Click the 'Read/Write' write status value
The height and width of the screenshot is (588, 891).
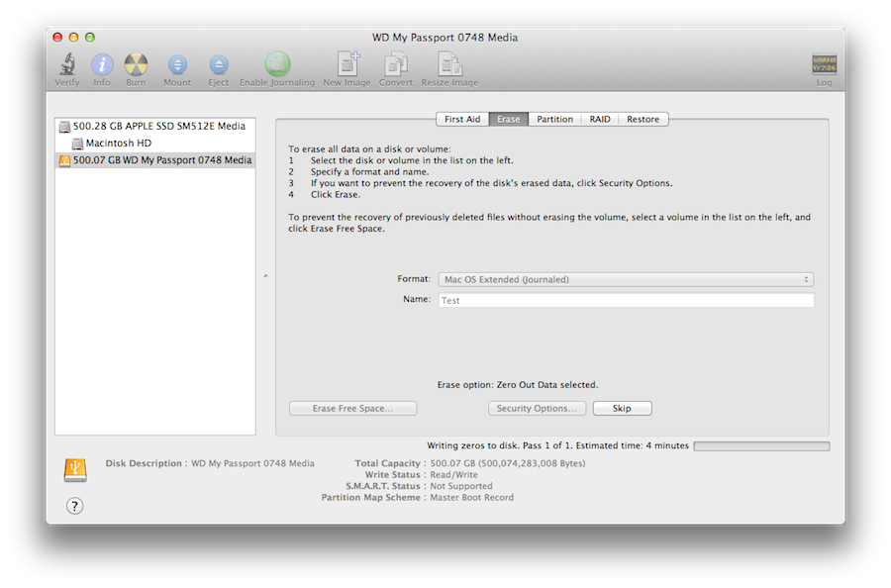454,474
